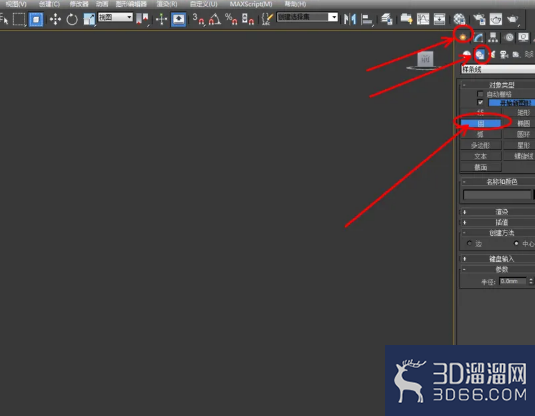The height and width of the screenshot is (416, 535).
Task: Click the 文本 (Text) shape button
Action: pyautogui.click(x=481, y=156)
